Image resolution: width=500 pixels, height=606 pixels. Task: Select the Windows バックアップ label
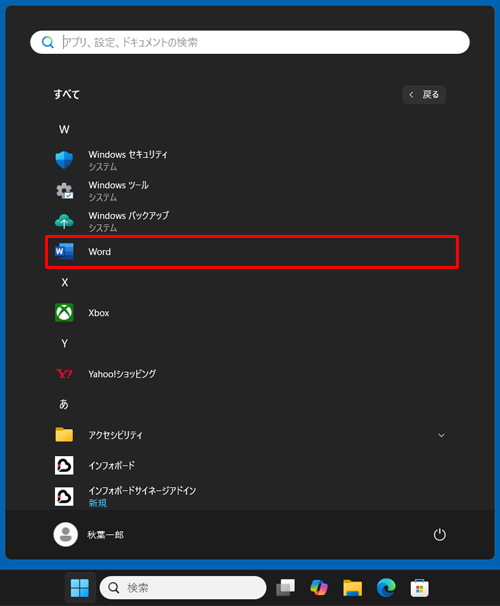tap(129, 216)
